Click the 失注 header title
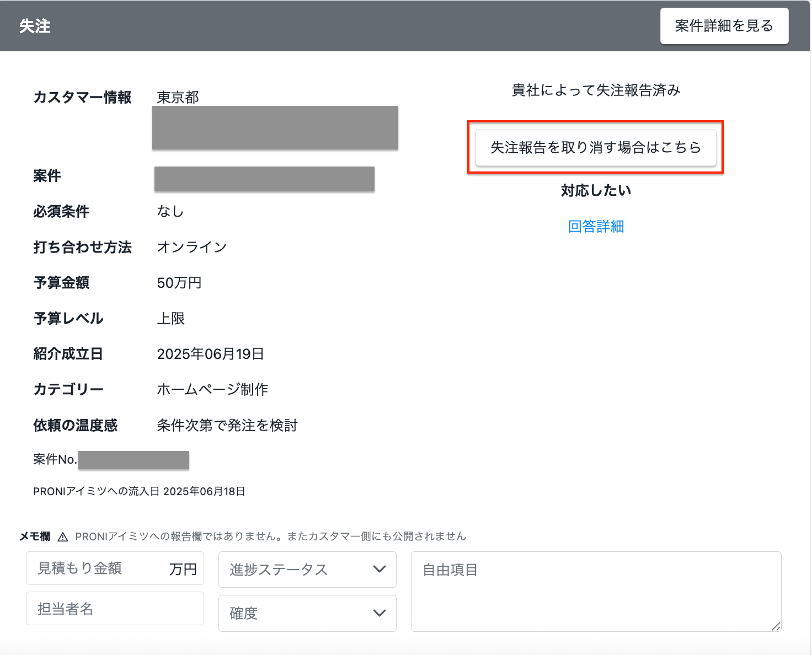 pyautogui.click(x=35, y=26)
